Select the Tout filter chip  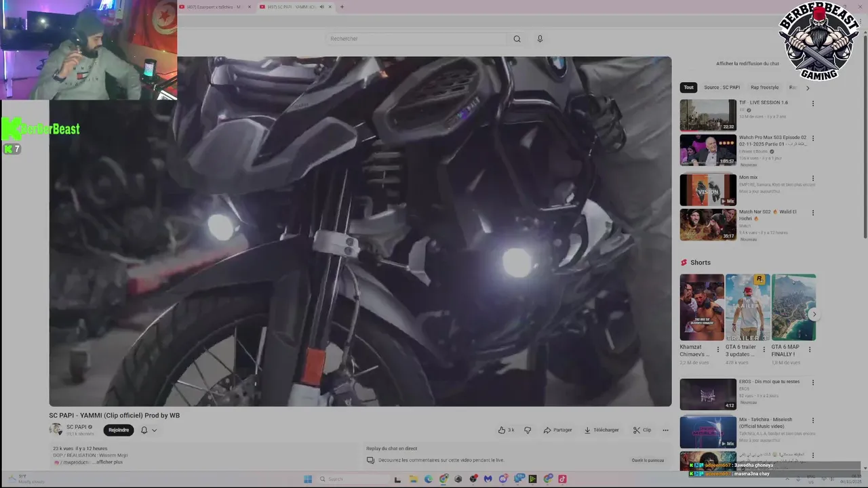688,87
